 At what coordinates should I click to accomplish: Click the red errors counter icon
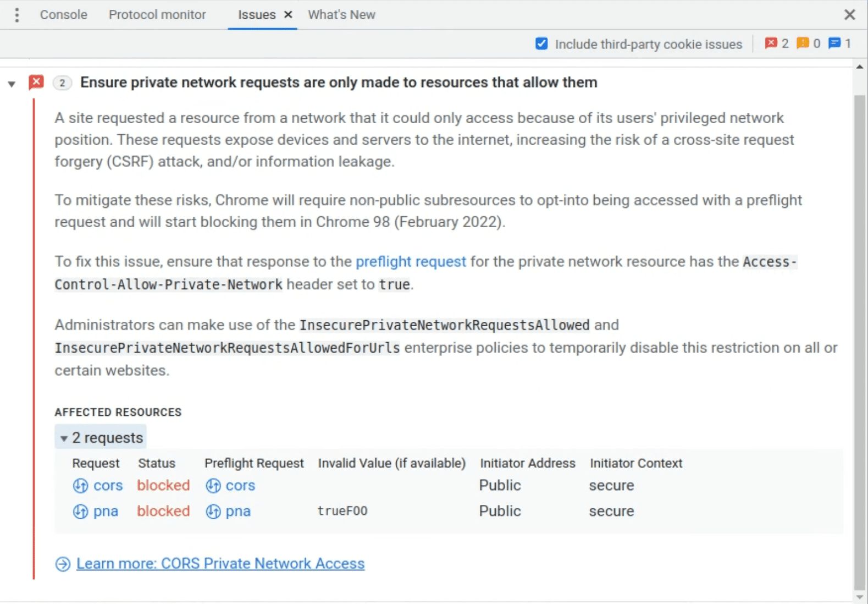[772, 43]
